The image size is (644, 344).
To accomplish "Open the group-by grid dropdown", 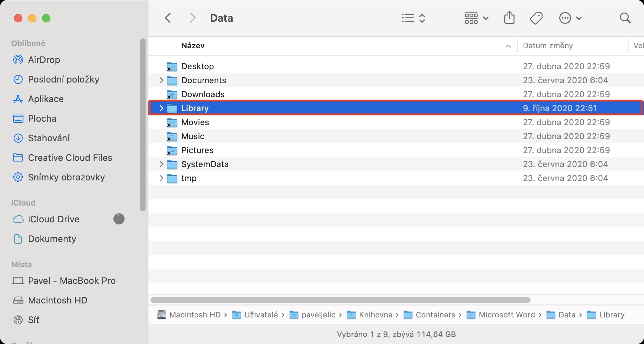I will (x=476, y=18).
